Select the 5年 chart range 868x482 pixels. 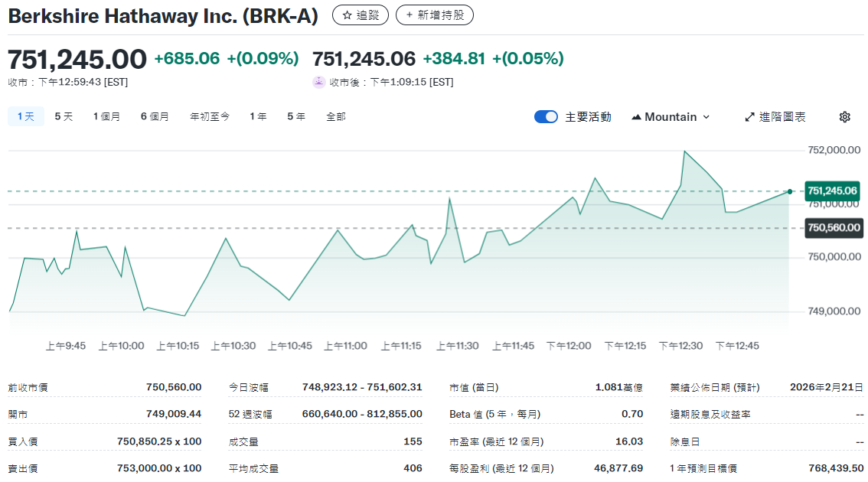coord(296,116)
